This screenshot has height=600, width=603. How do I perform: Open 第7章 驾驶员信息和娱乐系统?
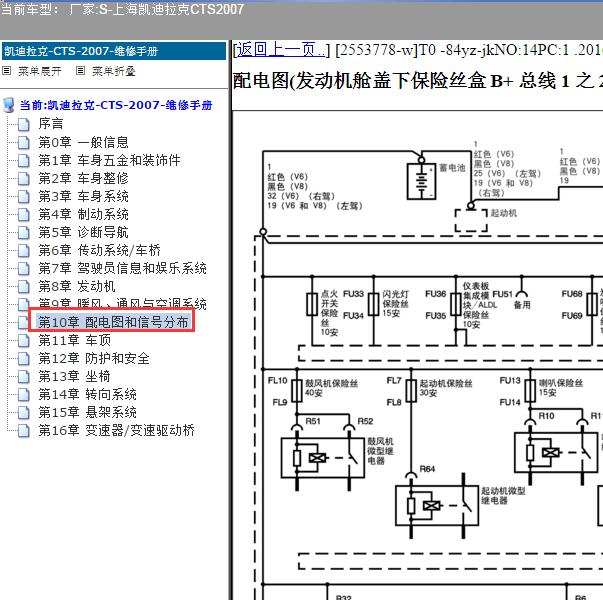tap(122, 268)
